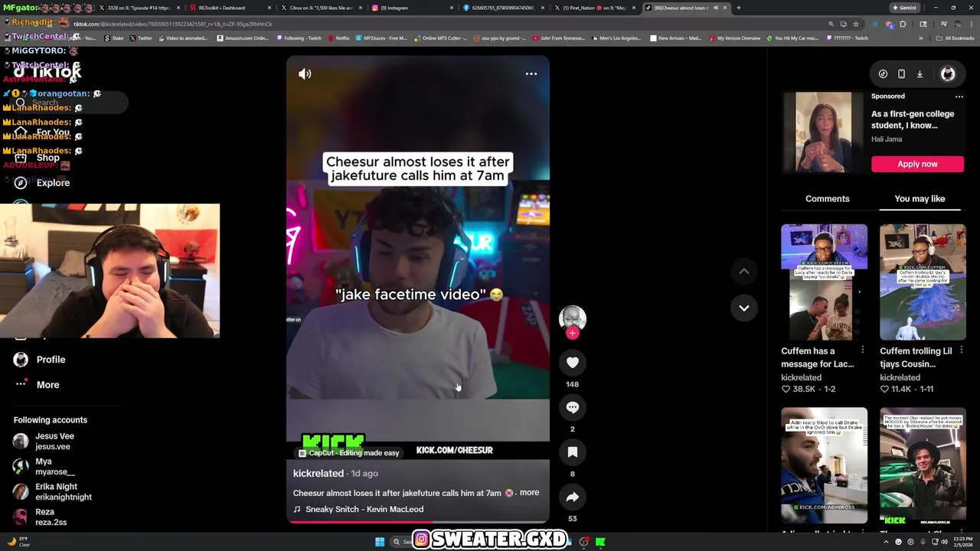Click the mobile phone icon at top right
Screen dimensions: 980x551
901,74
